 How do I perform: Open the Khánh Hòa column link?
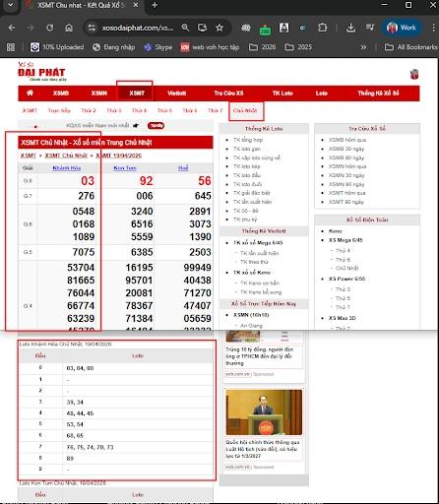(x=67, y=168)
